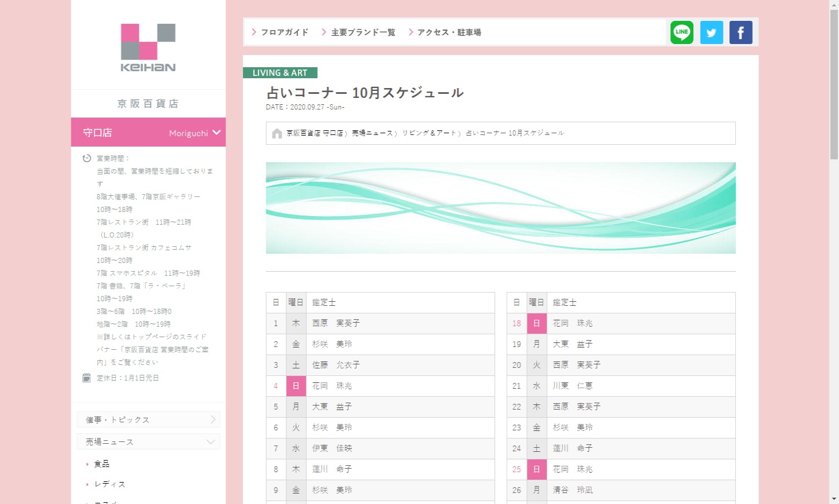Open アクセス・駐車場 navigation link
Image resolution: width=839 pixels, height=504 pixels.
[445, 32]
